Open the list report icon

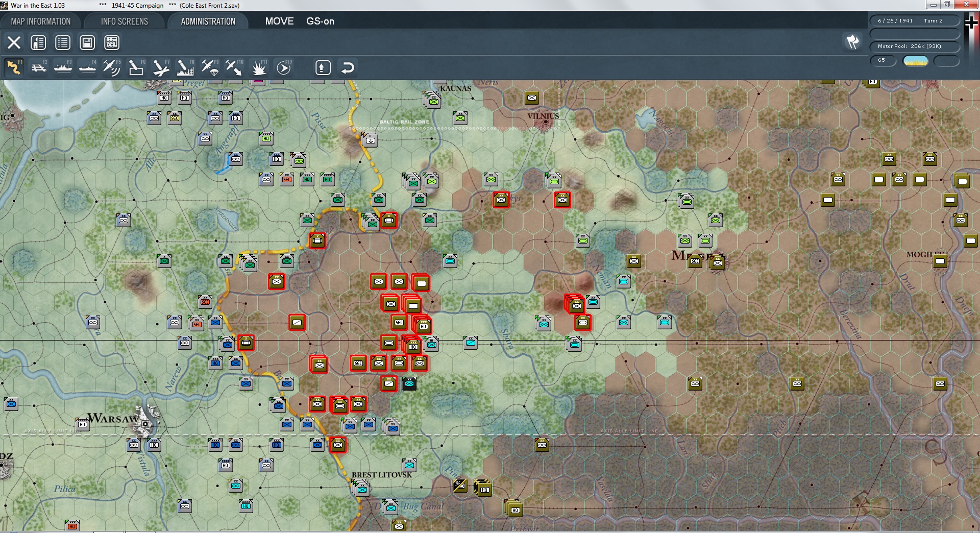coord(63,42)
